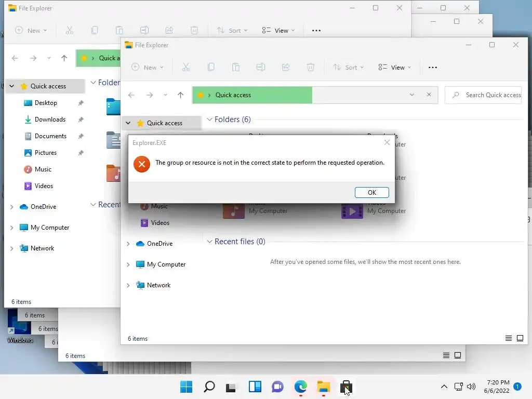This screenshot has height=399, width=532.
Task: Select Network in front window sidebar
Action: [x=158, y=285]
